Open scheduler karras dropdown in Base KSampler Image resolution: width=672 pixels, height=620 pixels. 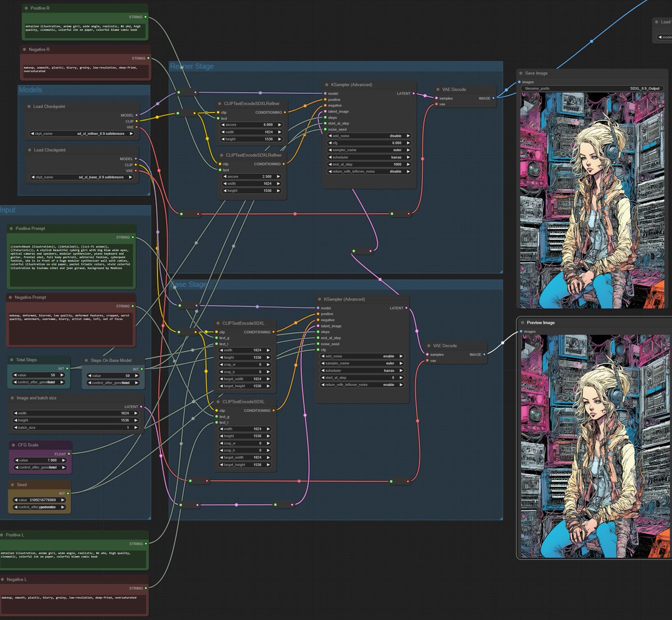tap(362, 370)
